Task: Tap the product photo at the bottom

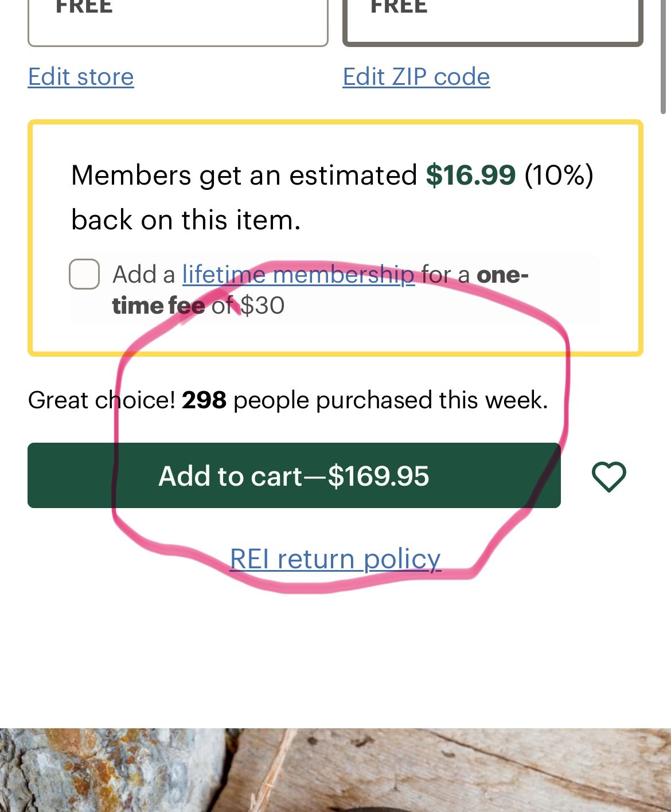Action: click(x=335, y=770)
